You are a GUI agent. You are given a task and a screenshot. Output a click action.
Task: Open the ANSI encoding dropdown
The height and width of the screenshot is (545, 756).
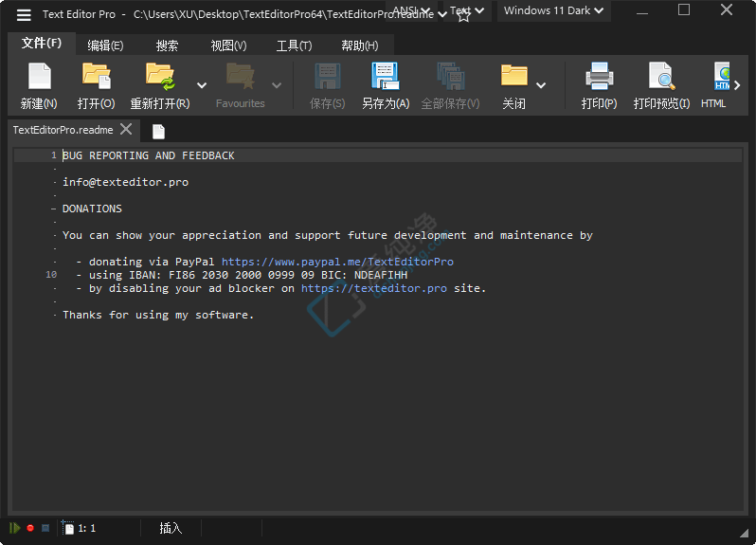pos(411,10)
